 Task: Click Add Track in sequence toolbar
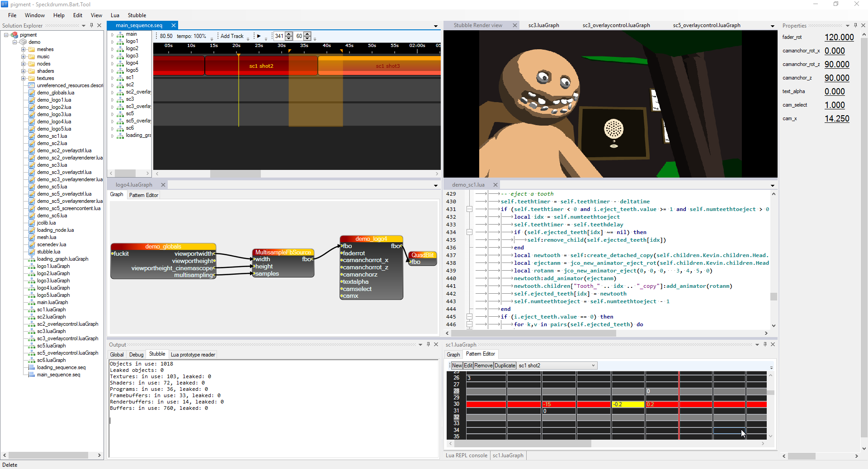[x=232, y=36]
